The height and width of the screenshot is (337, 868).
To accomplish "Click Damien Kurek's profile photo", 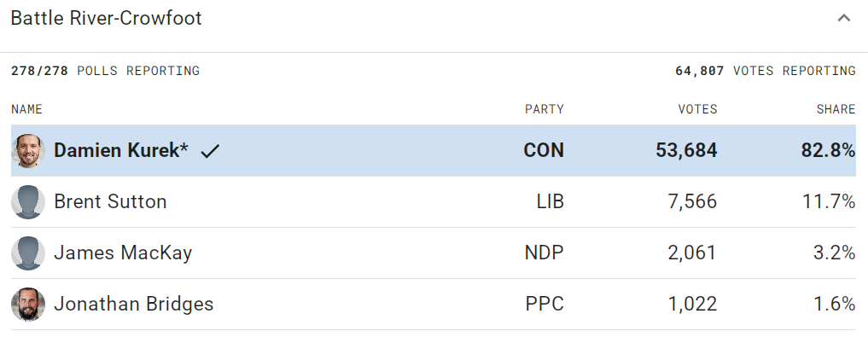I will [27, 150].
